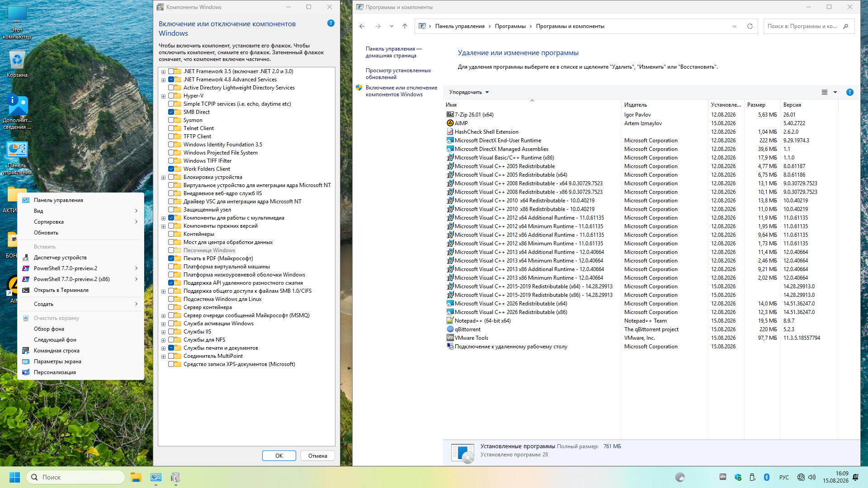The image size is (868, 488).
Task: Open the Windows Start button
Action: (14, 477)
